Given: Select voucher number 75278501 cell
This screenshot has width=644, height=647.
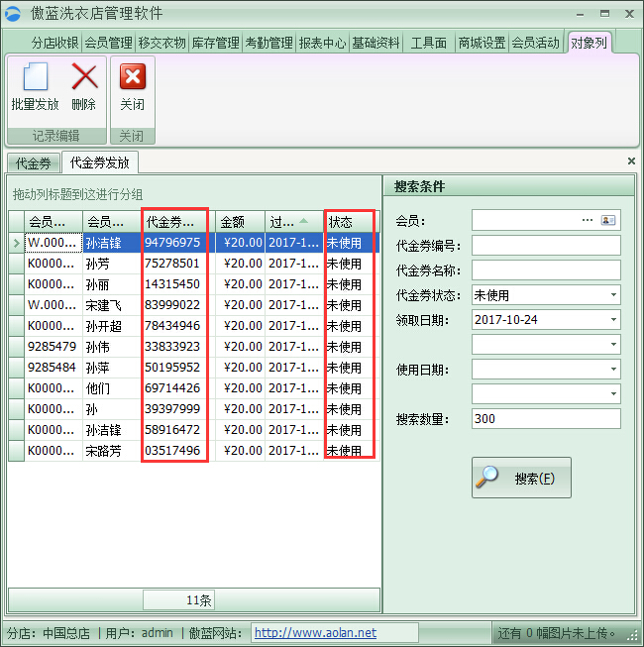Looking at the screenshot, I should click(177, 264).
